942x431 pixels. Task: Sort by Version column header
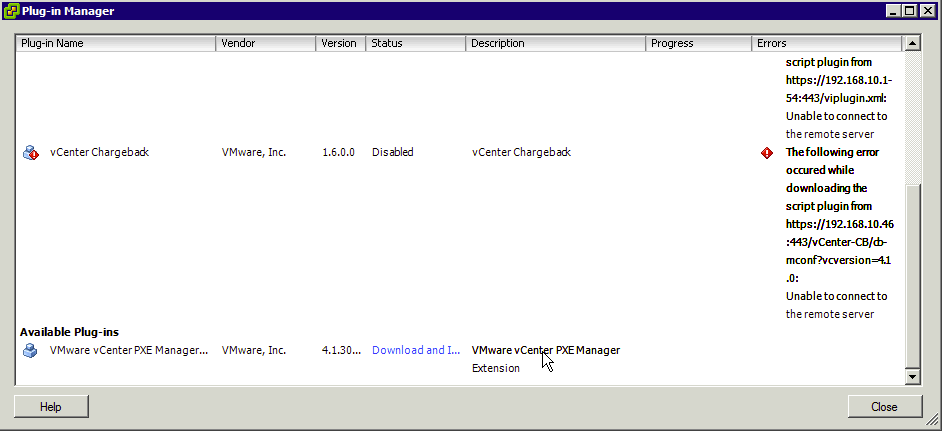click(x=341, y=43)
